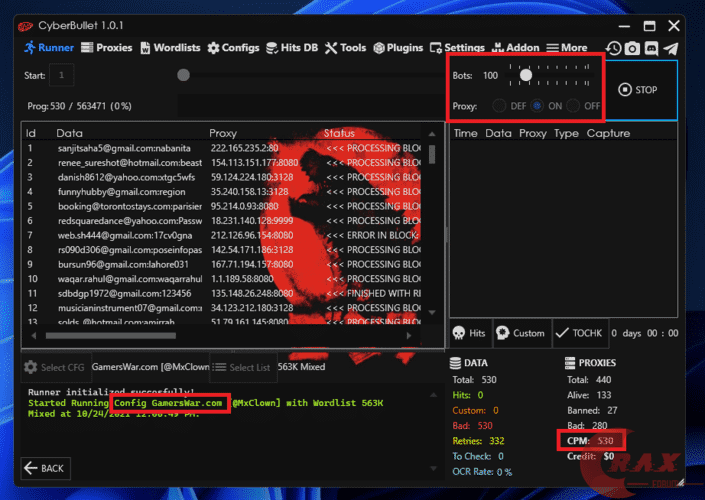Image resolution: width=705 pixels, height=500 pixels.
Task: Click the Select CFG gear button
Action: coord(56,367)
